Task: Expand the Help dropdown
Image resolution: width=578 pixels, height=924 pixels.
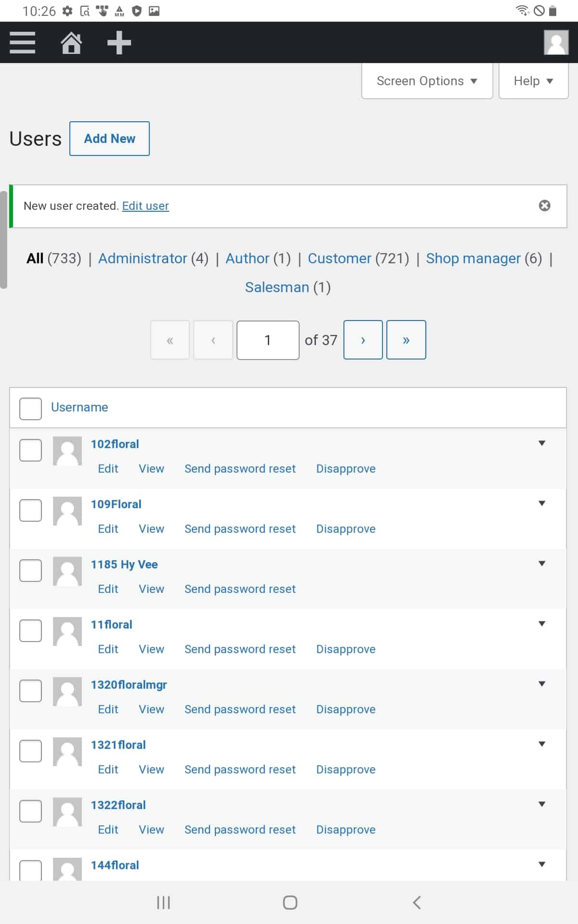Action: (534, 81)
